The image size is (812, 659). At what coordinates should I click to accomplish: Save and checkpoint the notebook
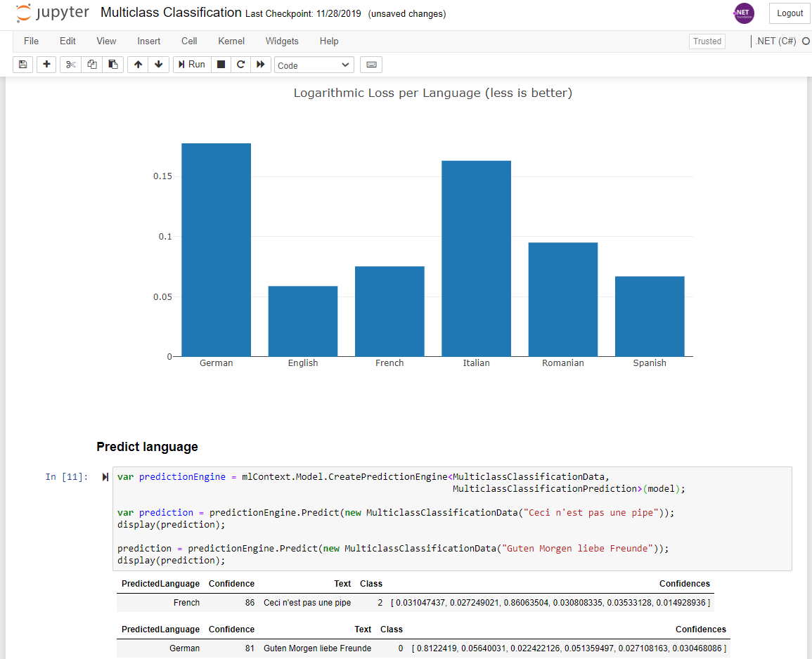pyautogui.click(x=22, y=65)
